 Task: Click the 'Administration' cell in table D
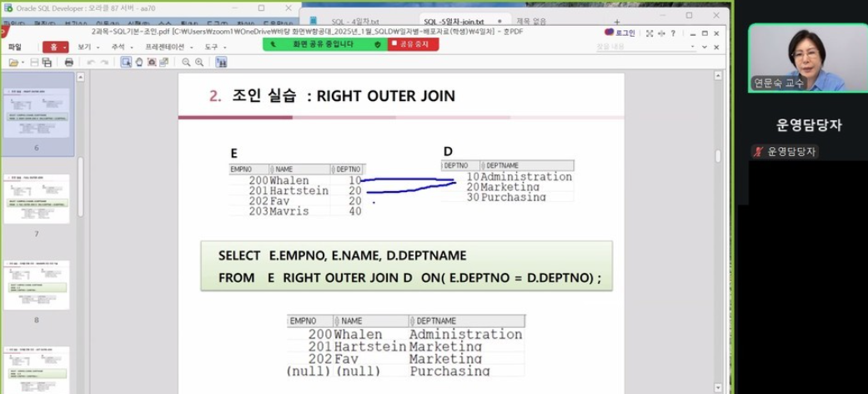526,177
